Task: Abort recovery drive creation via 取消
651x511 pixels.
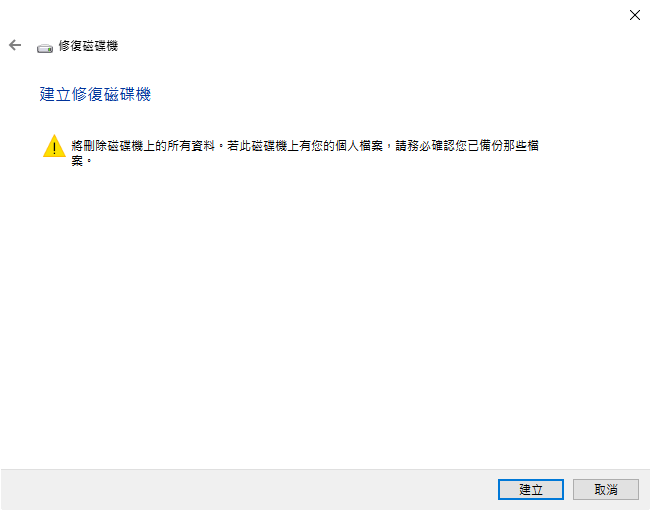Action: pyautogui.click(x=606, y=489)
